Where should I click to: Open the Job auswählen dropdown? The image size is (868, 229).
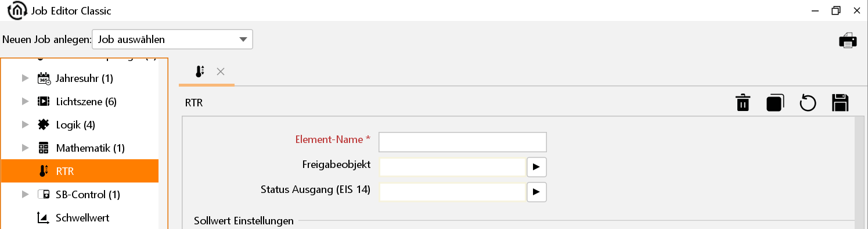coord(172,40)
